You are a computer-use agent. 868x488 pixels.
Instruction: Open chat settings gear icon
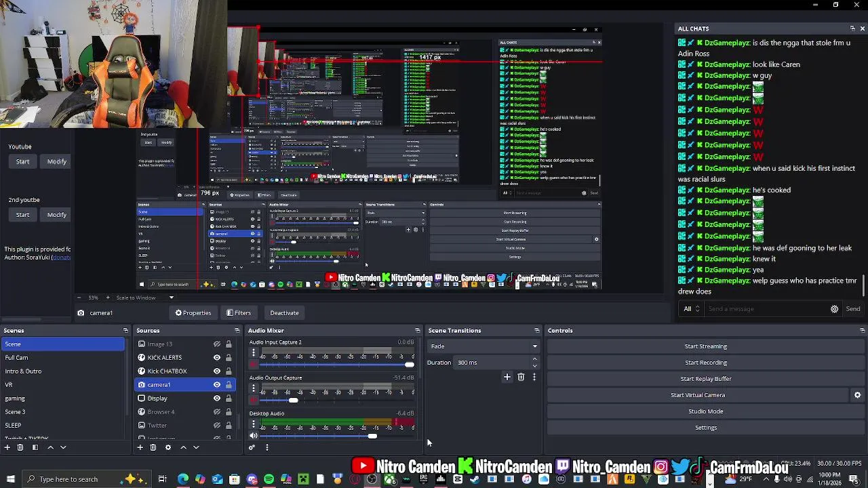click(x=834, y=309)
